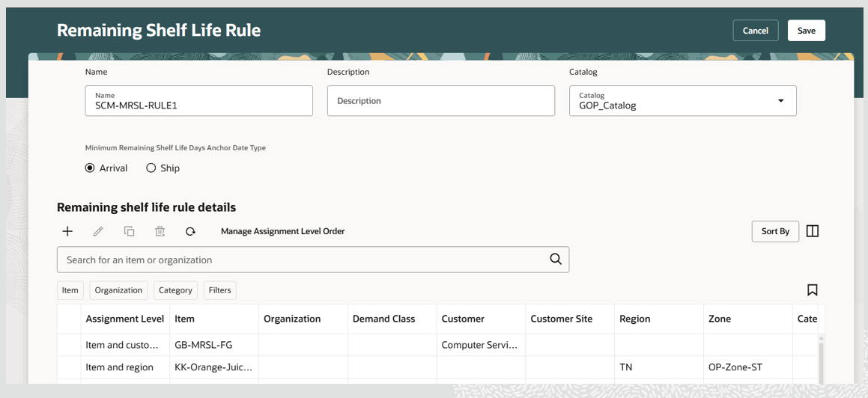Select the Ship anchor date type

tap(151, 168)
